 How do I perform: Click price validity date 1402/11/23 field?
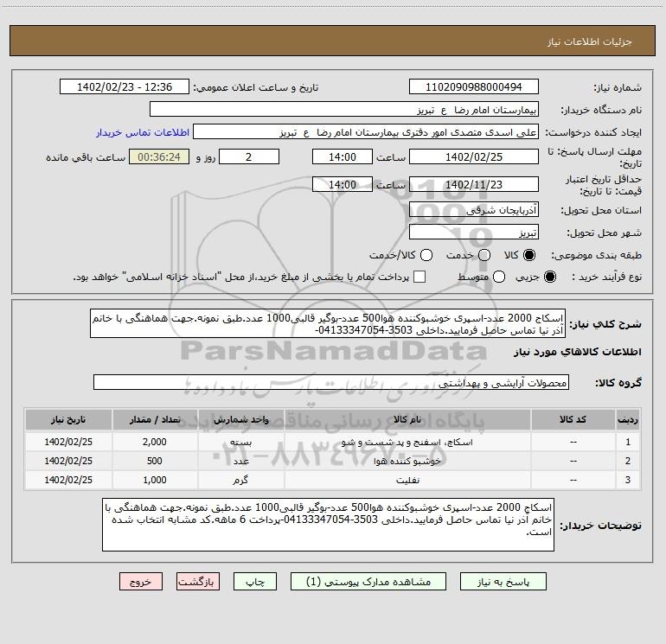pos(474,184)
